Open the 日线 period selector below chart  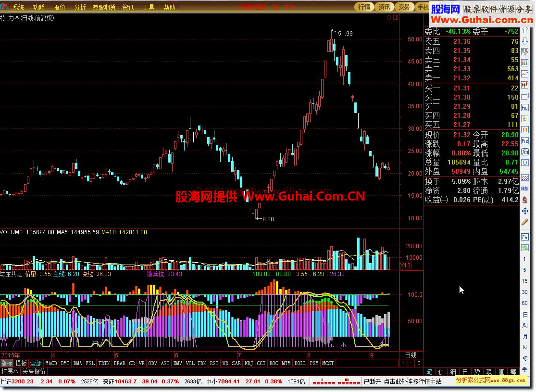click(411, 355)
